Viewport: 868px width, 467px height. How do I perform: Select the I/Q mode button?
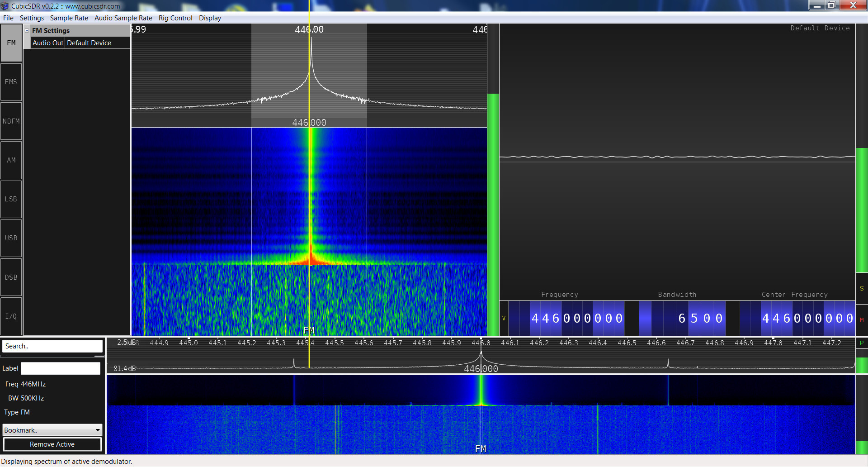click(x=11, y=316)
